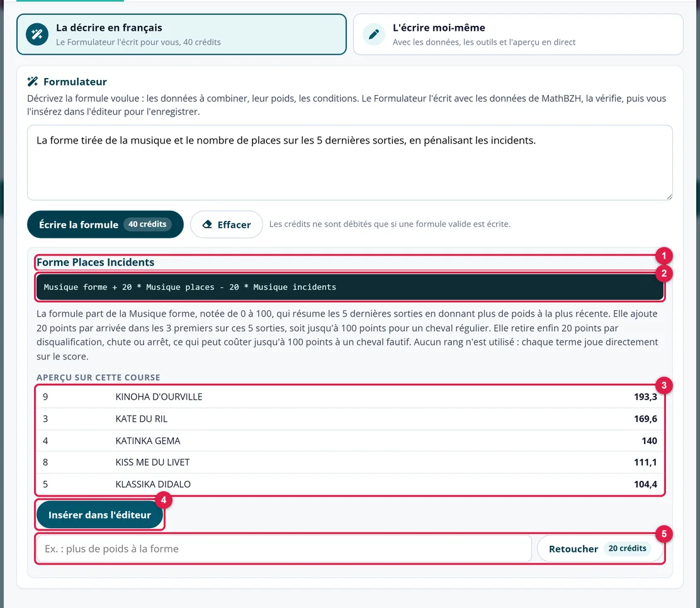Click the 'APERÇU SUR CETTE COURSE' heading

pyautogui.click(x=98, y=378)
